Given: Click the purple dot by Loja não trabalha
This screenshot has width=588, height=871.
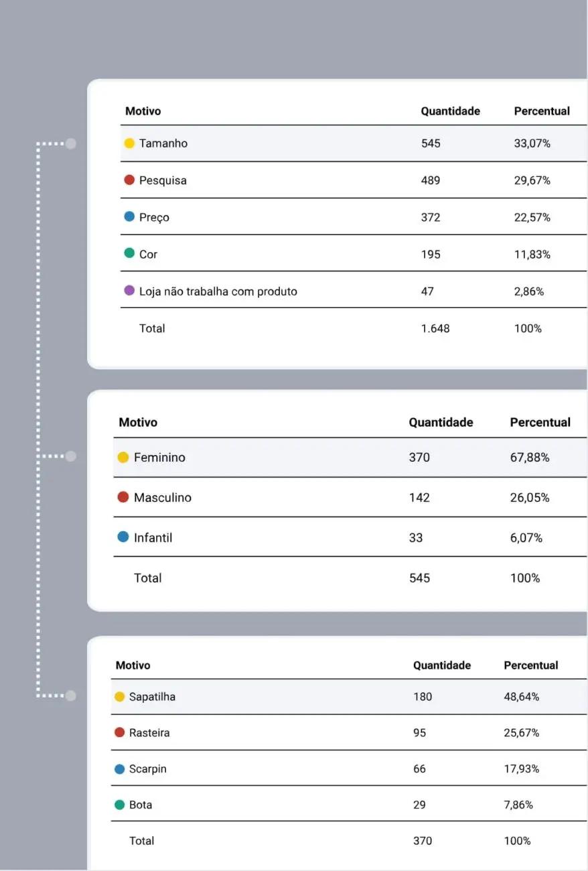Looking at the screenshot, I should (129, 291).
